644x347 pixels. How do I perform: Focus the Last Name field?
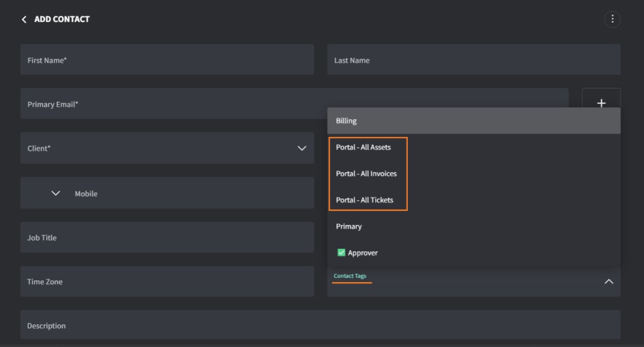(474, 59)
